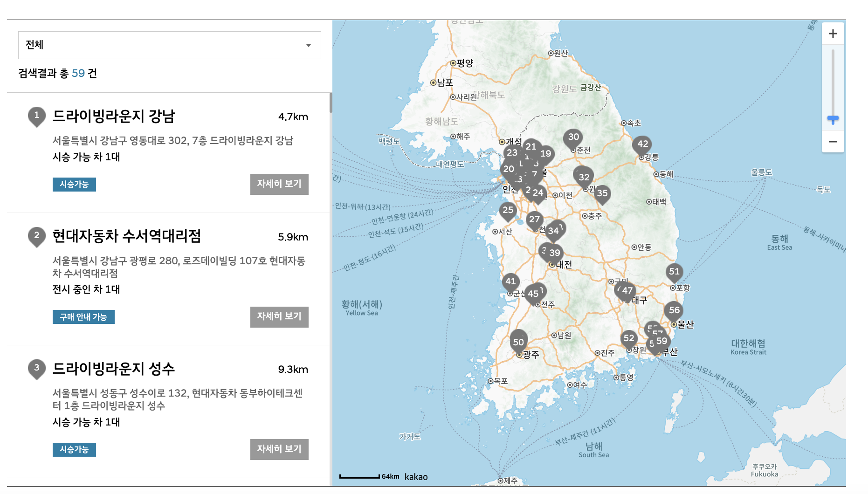Click the kakao logo on the map
Viewport: 868px width, 494px height.
(416, 477)
